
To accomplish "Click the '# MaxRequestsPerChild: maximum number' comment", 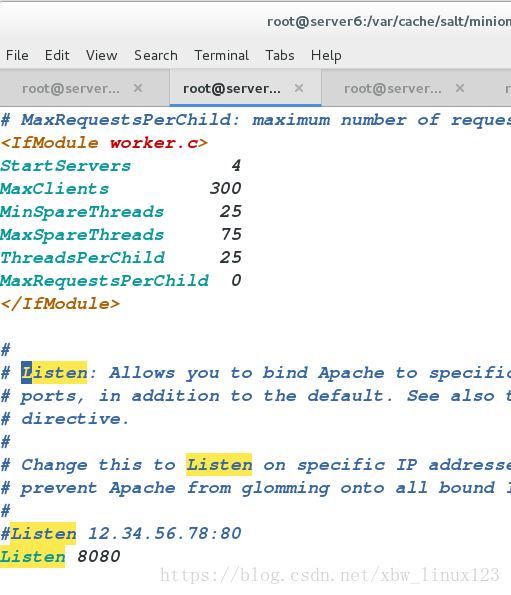I will 255,120.
